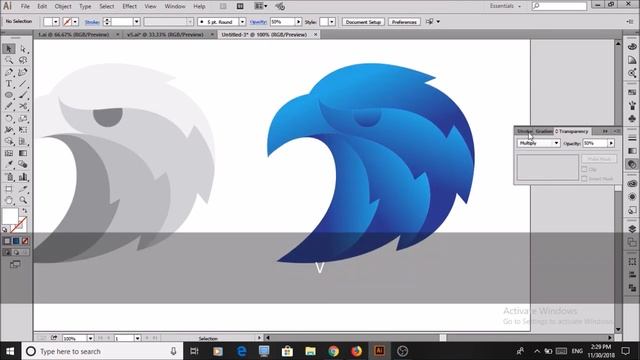The width and height of the screenshot is (640, 360).
Task: Open the Transparency panel icon in dock
Action: pyautogui.click(x=632, y=164)
